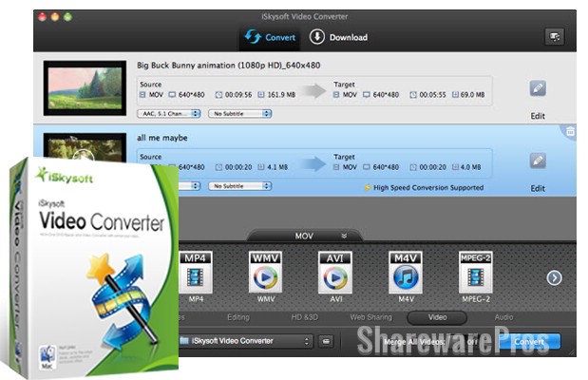The width and height of the screenshot is (588, 380).
Task: Open Big Buck Bunny video thumbnail
Action: coord(85,87)
